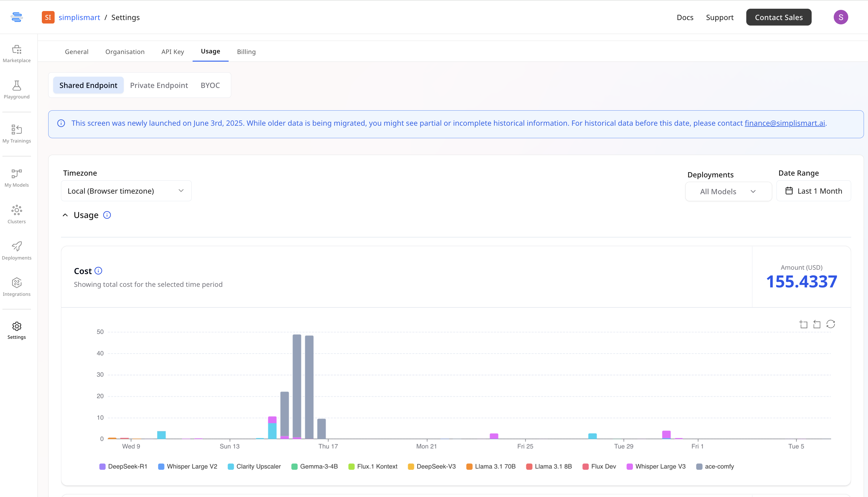
Task: Switch to the Billing tab
Action: (x=246, y=52)
